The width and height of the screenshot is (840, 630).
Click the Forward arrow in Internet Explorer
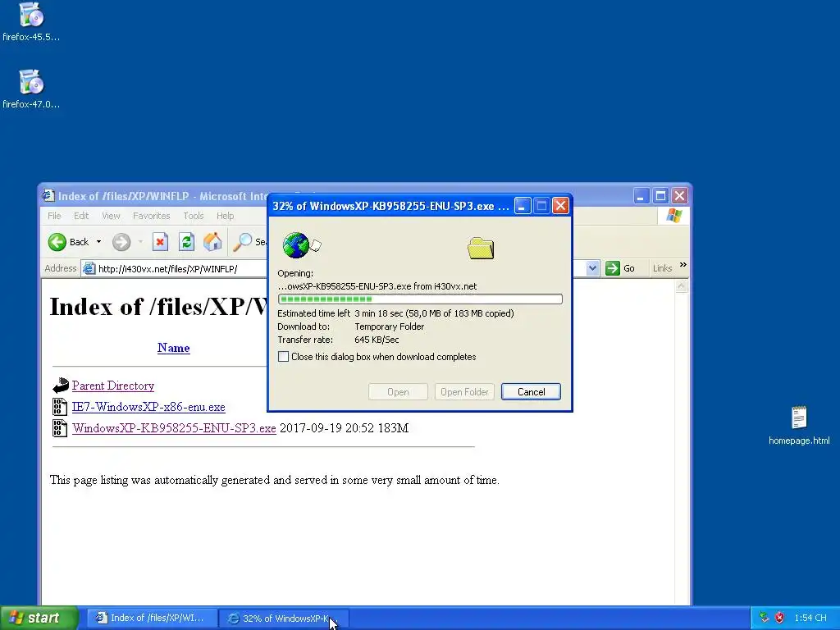tap(121, 242)
